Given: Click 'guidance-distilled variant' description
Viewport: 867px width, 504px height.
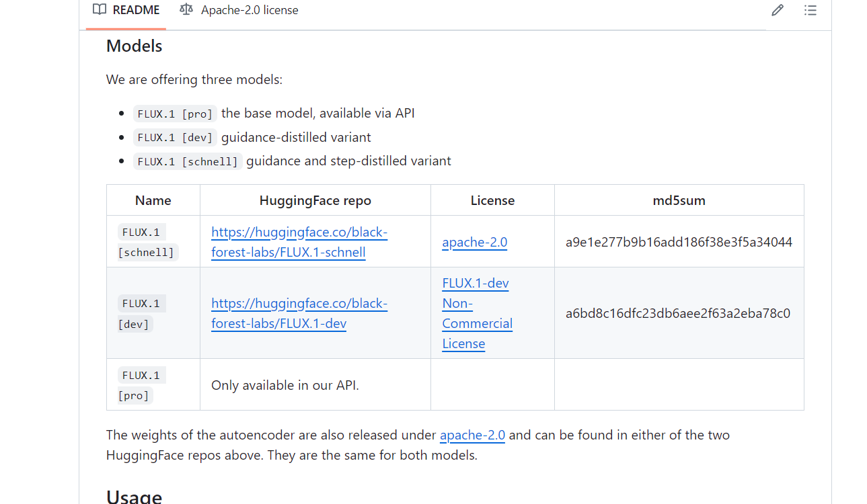Looking at the screenshot, I should pyautogui.click(x=296, y=137).
